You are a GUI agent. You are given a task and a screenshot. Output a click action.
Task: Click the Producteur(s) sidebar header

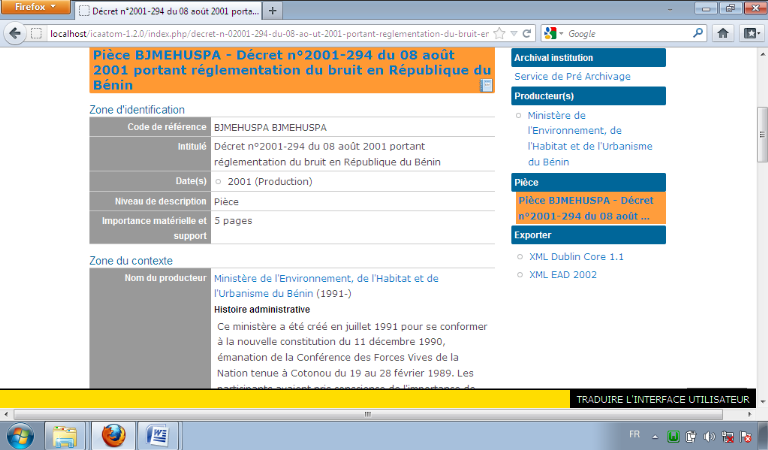(588, 96)
